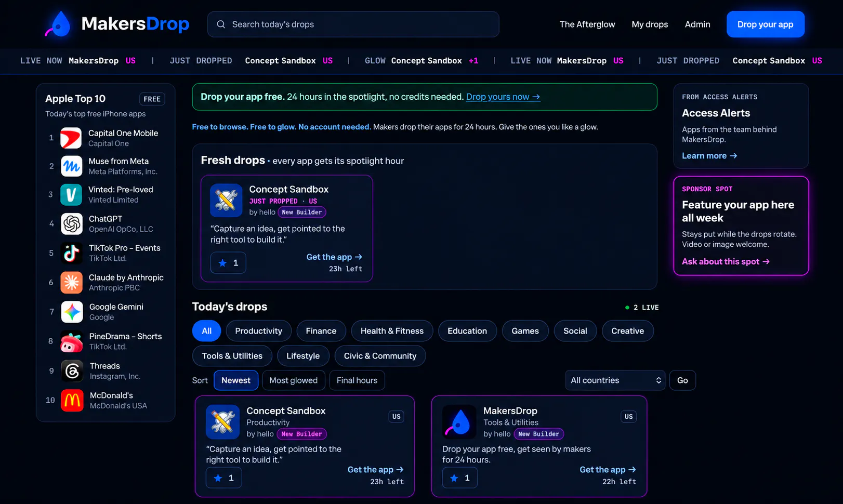Click the Go button beside countries
Image resolution: width=843 pixels, height=504 pixels.
tap(682, 380)
